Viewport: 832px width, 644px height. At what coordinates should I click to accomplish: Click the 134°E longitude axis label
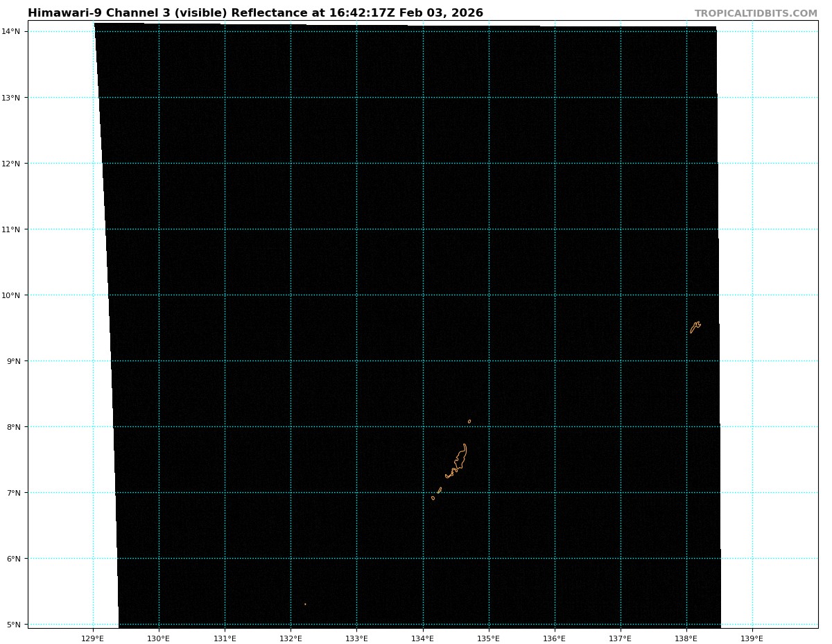[x=423, y=638]
